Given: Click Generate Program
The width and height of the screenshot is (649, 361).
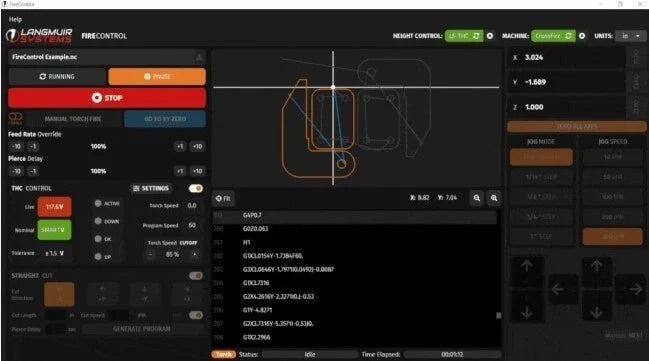Looking at the screenshot, I should pos(142,329).
